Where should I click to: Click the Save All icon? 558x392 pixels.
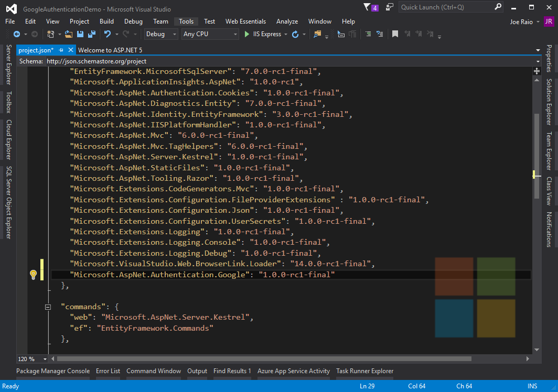(92, 34)
